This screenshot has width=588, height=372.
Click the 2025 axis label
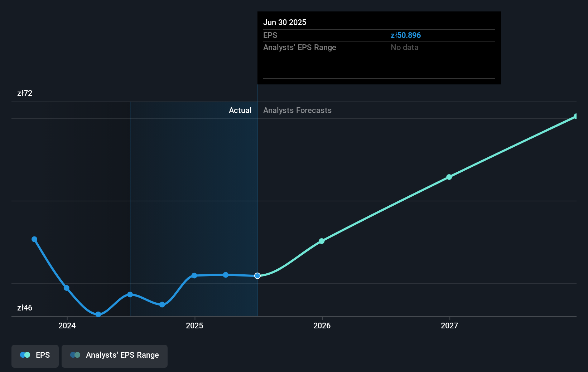[x=194, y=326]
